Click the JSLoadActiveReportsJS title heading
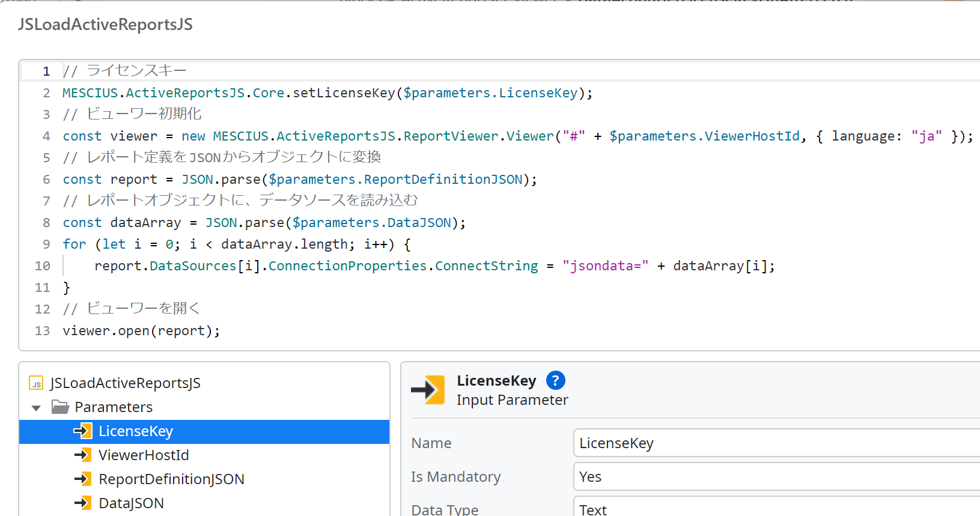The height and width of the screenshot is (516, 980). [105, 25]
